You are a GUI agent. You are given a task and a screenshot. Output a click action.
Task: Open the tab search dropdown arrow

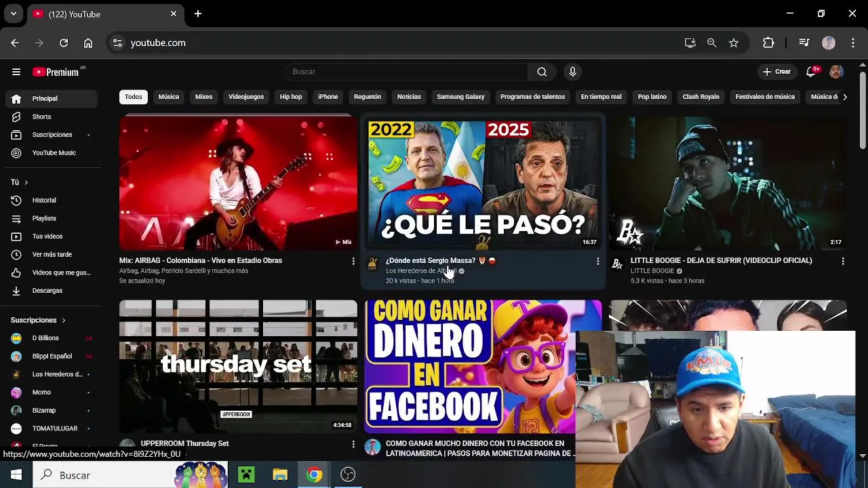[13, 14]
